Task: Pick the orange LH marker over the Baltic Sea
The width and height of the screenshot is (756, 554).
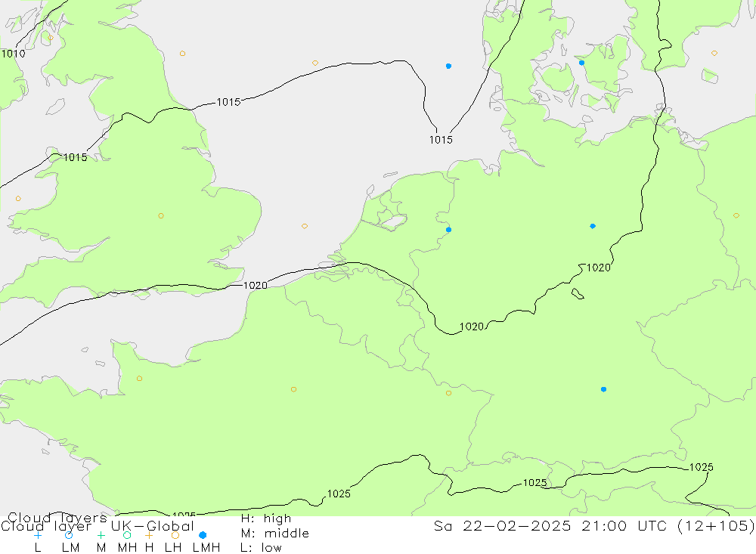Action: [x=714, y=54]
